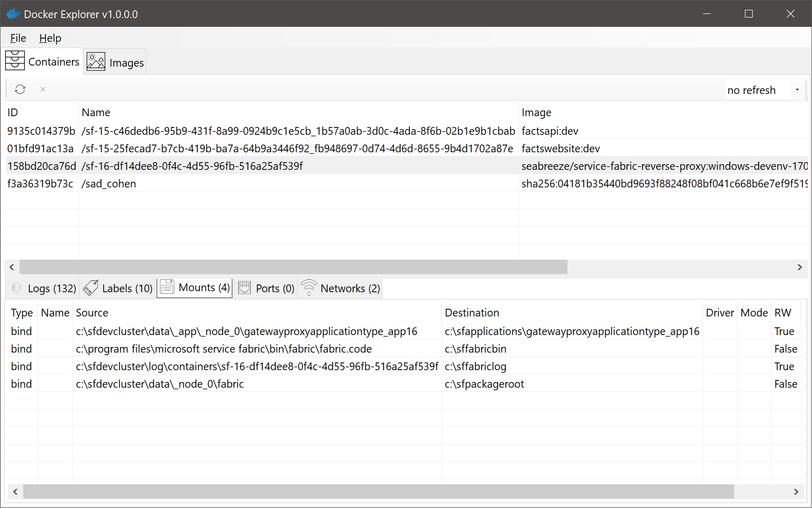Screen dimensions: 812x508
Task: Sort containers by Name column header
Action: pos(298,113)
